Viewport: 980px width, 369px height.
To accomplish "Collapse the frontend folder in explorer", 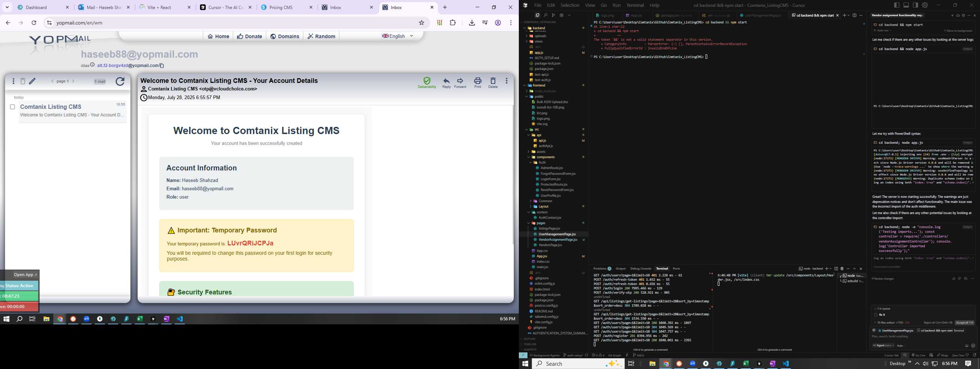I will pos(525,86).
